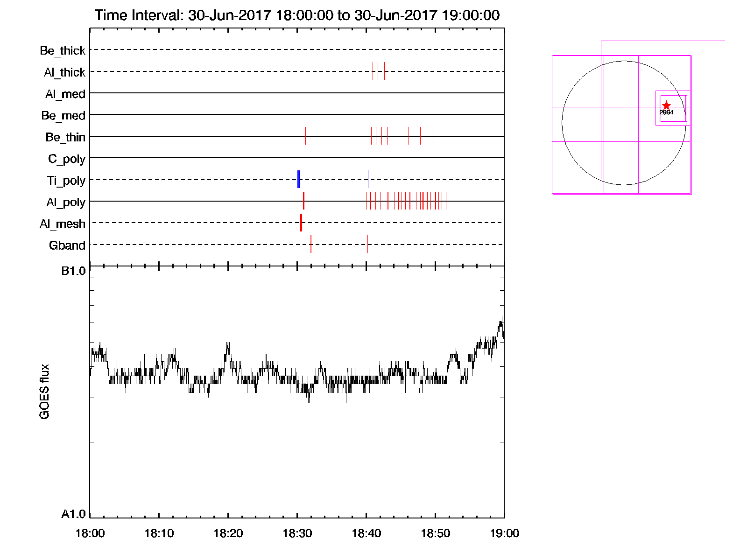Click the GOES flux axis label

tap(44, 392)
